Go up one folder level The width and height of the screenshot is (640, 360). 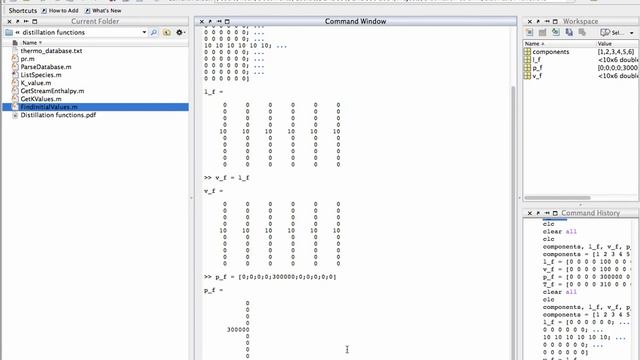(167, 32)
